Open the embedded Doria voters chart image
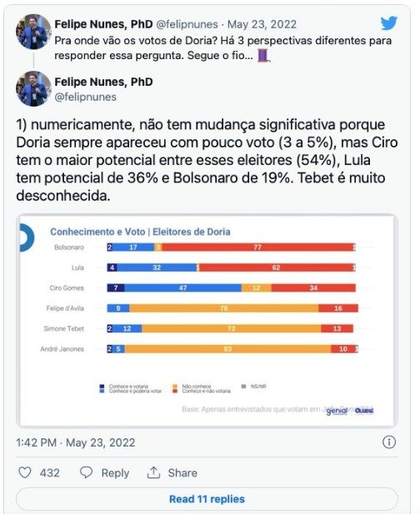Image resolution: width=420 pixels, height=514 pixels. click(207, 321)
